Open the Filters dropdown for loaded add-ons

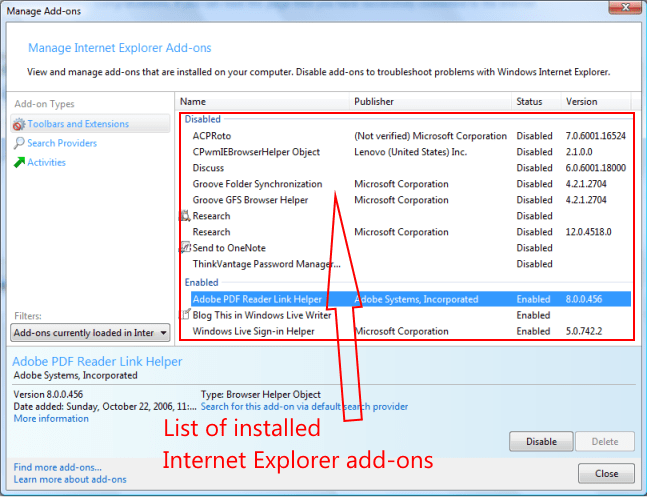tap(90, 333)
